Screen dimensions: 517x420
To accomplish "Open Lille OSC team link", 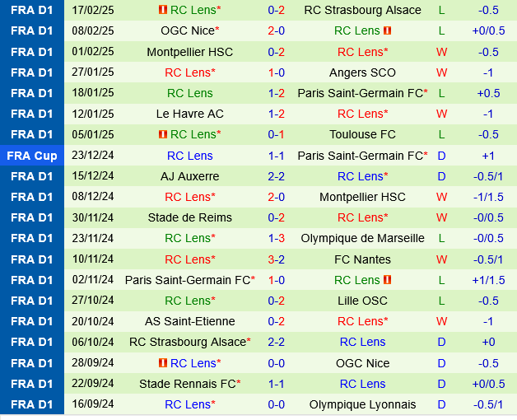I will tap(362, 301).
